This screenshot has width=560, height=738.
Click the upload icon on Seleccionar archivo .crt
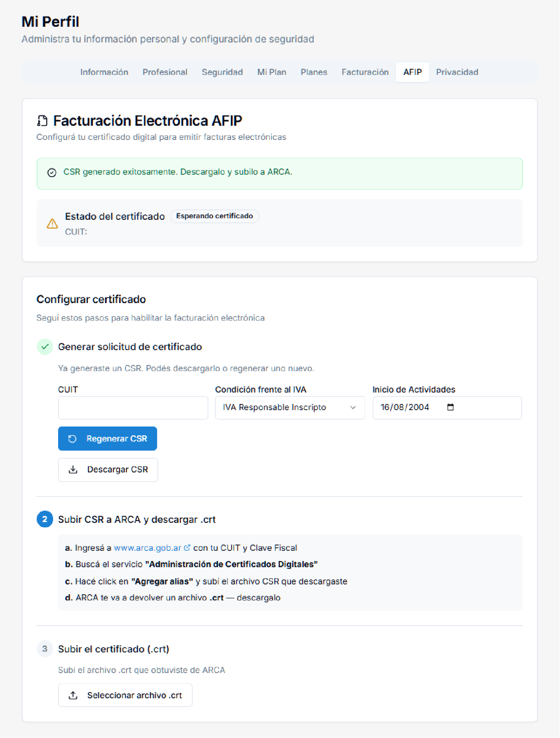pos(73,695)
